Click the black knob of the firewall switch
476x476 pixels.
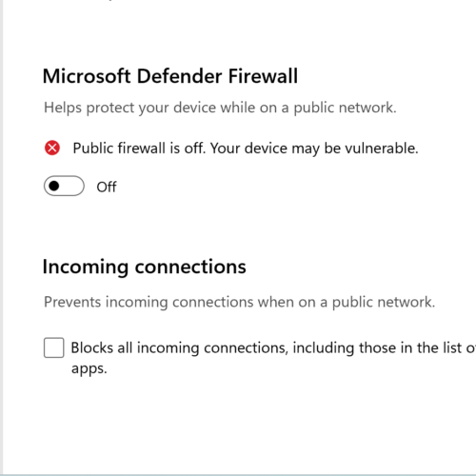(x=54, y=186)
